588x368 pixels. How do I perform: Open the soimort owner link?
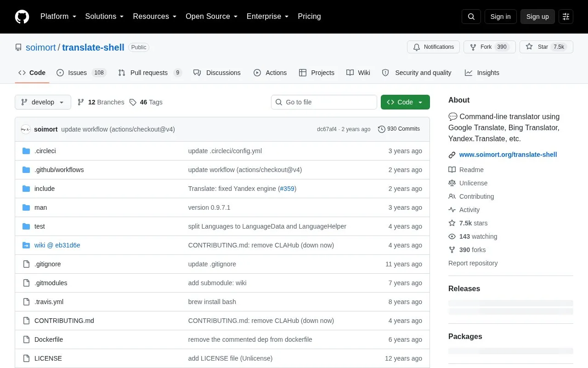click(41, 47)
